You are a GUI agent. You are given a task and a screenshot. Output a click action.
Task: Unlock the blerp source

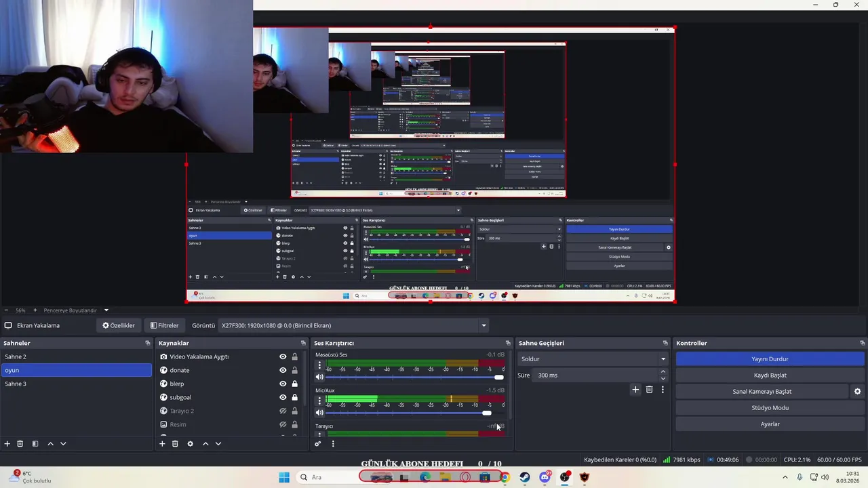coord(294,384)
